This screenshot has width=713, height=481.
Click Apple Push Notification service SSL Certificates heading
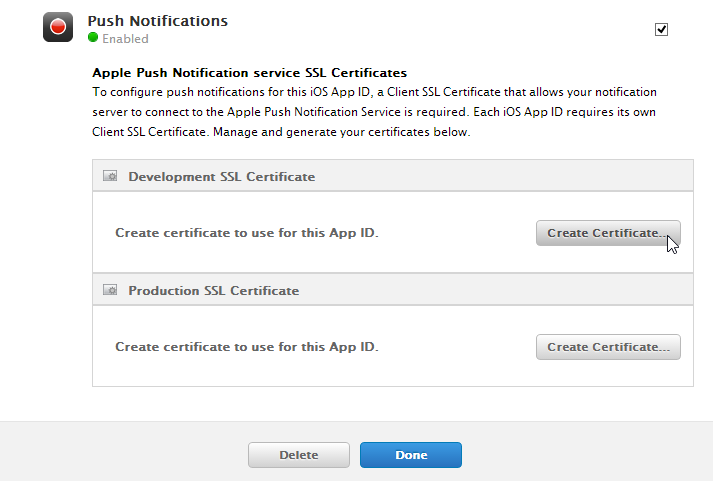(250, 73)
